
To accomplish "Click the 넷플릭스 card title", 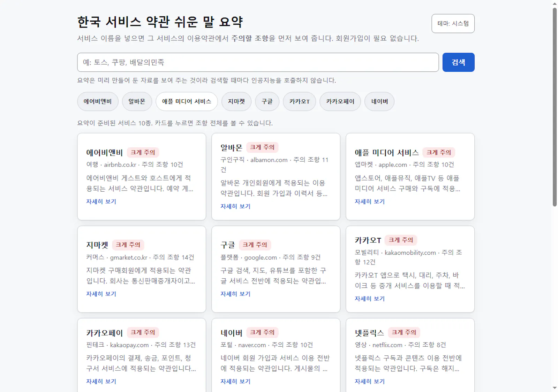I will 369,333.
